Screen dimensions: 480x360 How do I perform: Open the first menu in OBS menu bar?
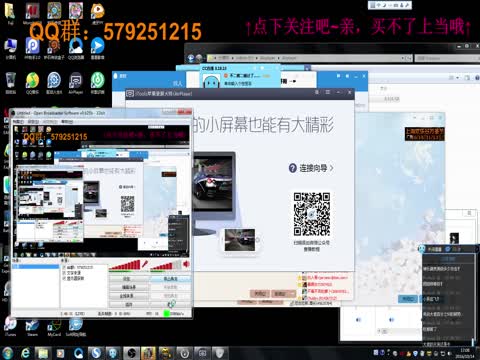[x=18, y=122]
